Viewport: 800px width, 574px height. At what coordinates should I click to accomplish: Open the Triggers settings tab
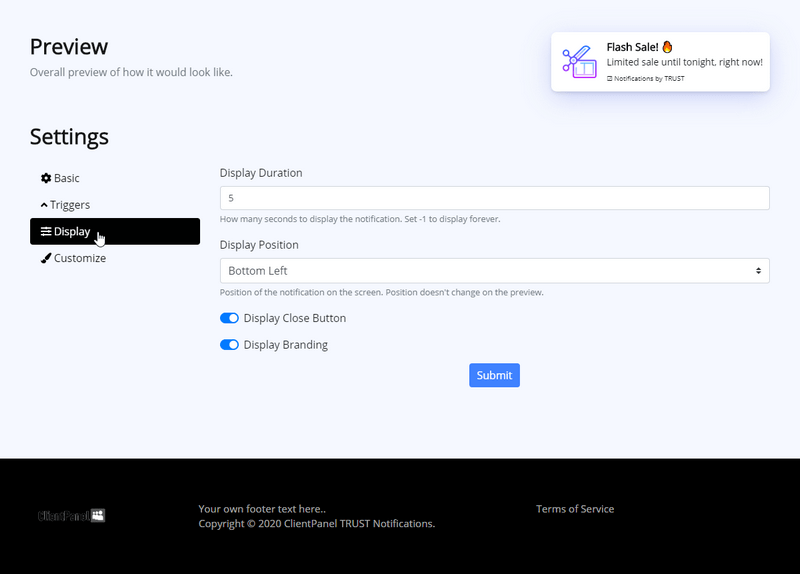tap(69, 205)
